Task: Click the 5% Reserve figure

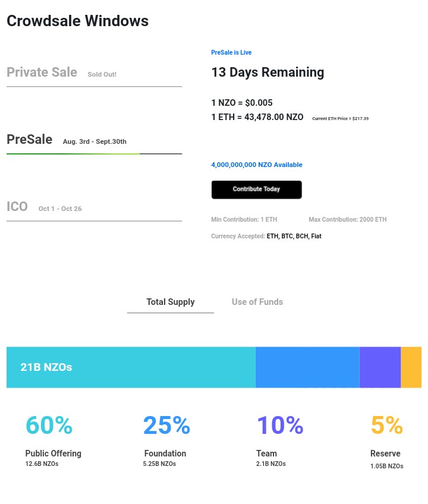Action: tap(387, 425)
